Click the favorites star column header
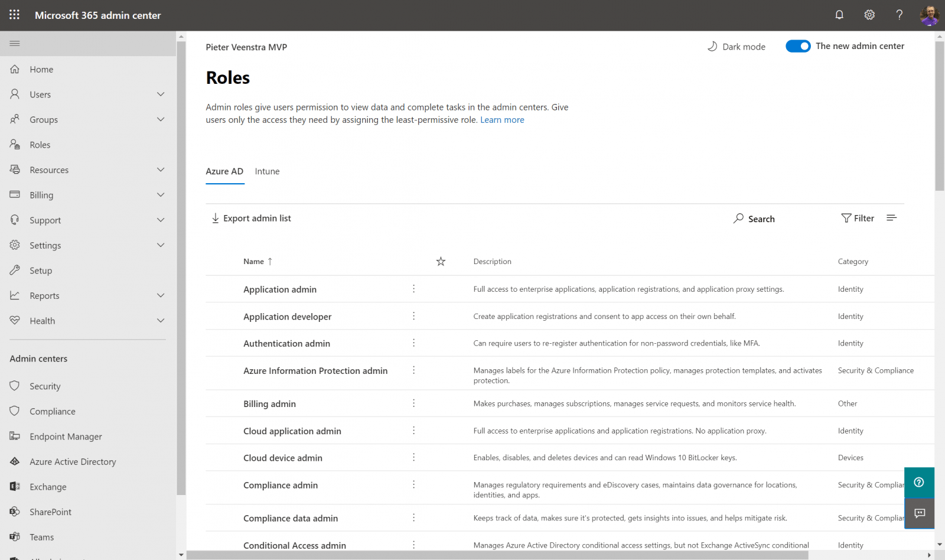 point(441,261)
